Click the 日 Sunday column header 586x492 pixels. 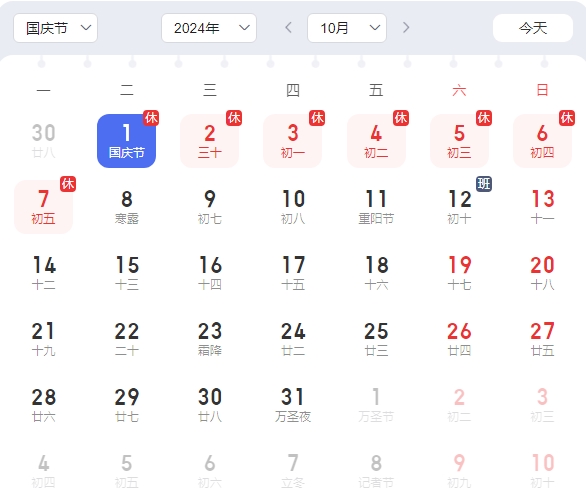(542, 90)
